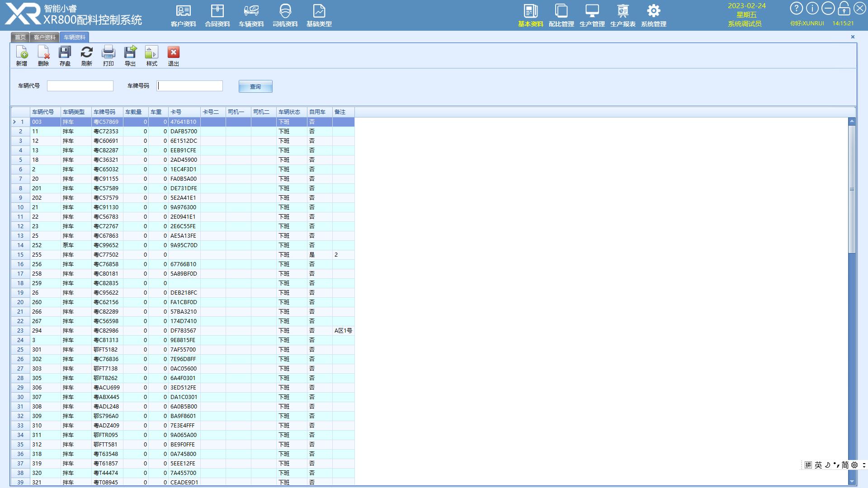Viewport: 868px width, 488px height.
Task: Select vehicle code cell 294
Action: coord(45,331)
